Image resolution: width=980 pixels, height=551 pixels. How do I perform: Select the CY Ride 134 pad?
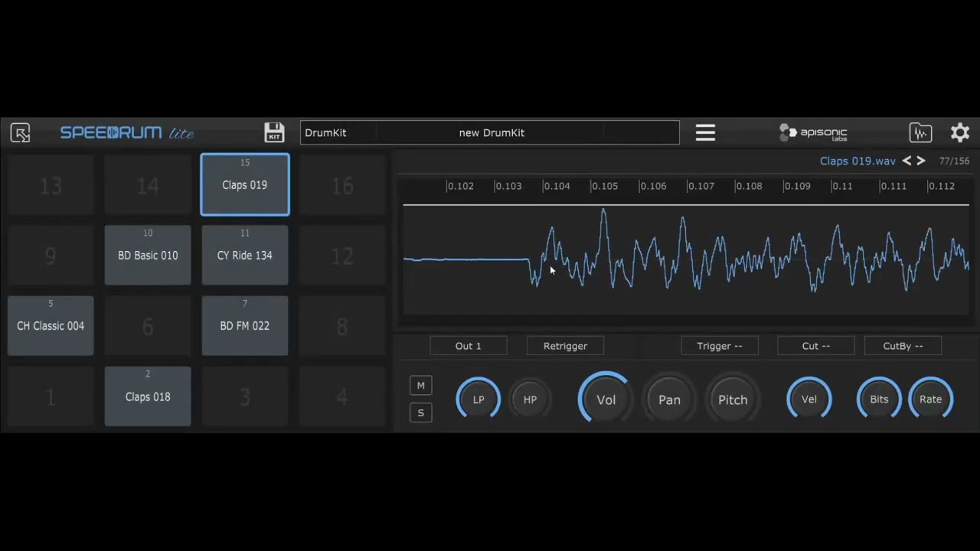(245, 255)
